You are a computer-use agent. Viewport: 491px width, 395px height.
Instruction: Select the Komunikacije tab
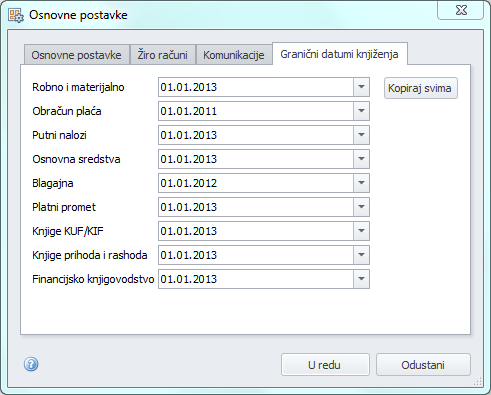tap(234, 55)
